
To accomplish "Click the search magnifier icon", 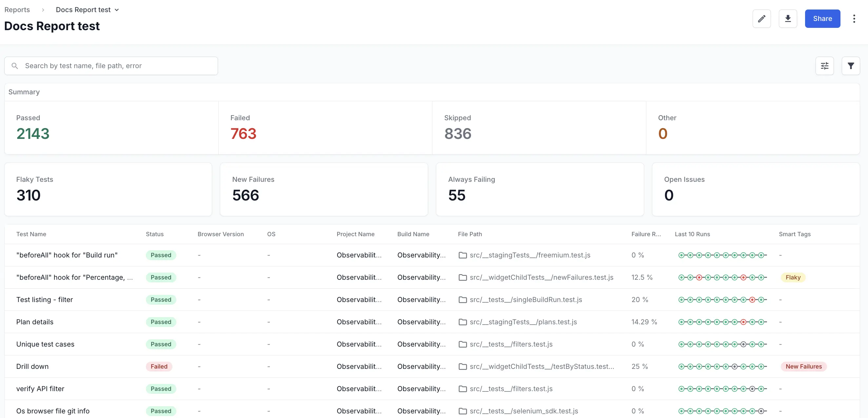I will (15, 66).
